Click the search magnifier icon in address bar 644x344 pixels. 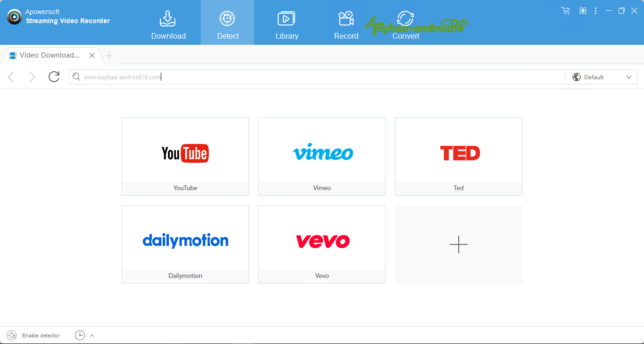coord(76,77)
